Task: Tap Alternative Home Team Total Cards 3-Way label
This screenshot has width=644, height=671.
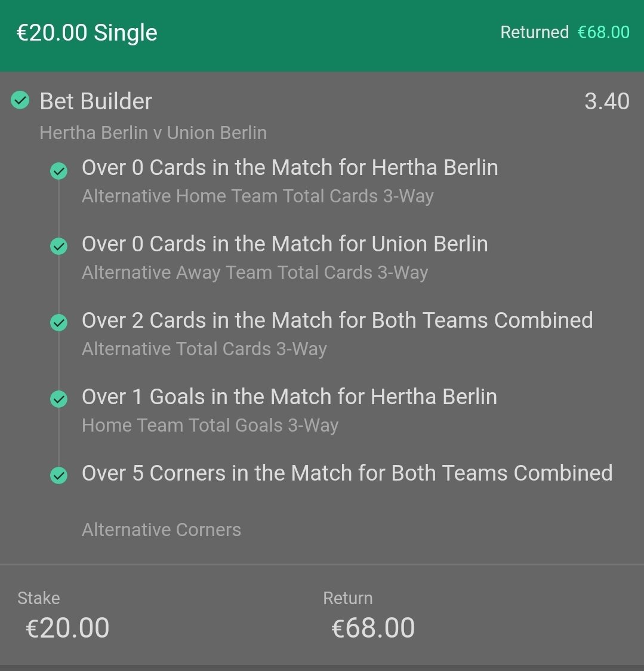Action: [258, 196]
